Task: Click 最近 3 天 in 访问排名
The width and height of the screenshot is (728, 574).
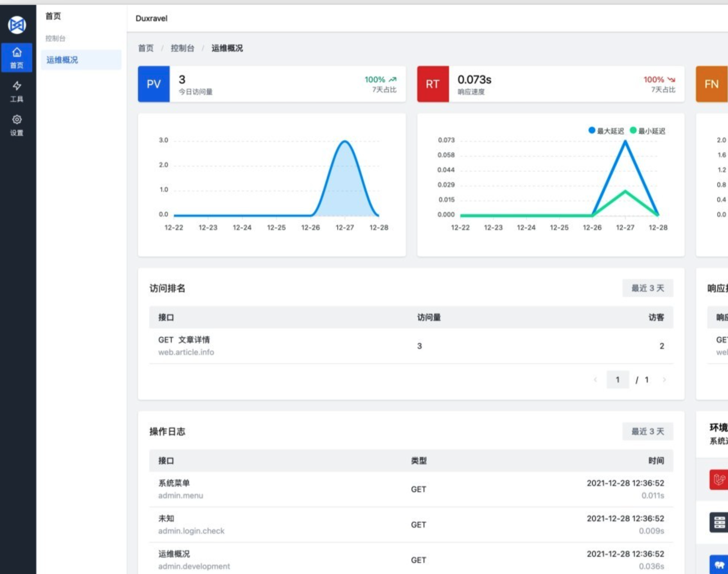Action: (x=648, y=288)
